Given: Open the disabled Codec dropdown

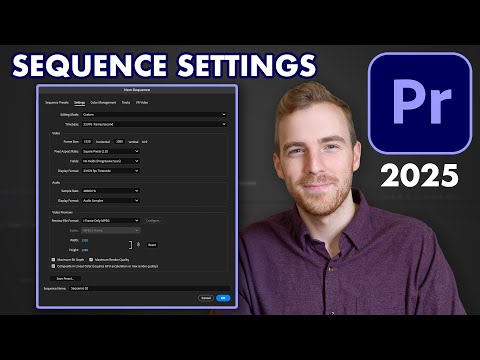Looking at the screenshot, I should click(x=111, y=230).
